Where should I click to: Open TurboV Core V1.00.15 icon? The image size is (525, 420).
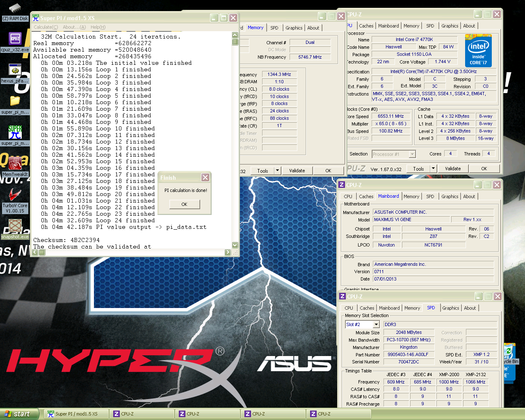pos(15,201)
